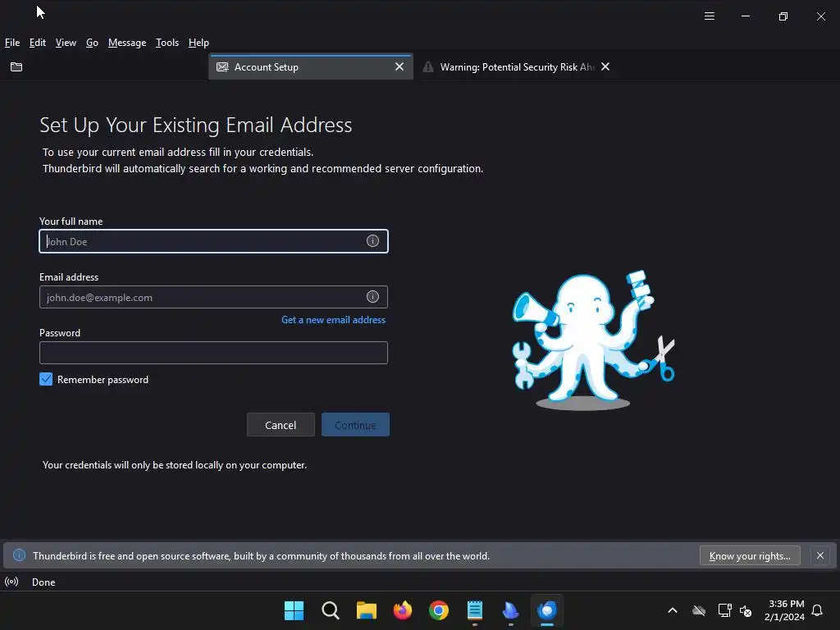Click the mail icon on Account Setup tab

222,67
